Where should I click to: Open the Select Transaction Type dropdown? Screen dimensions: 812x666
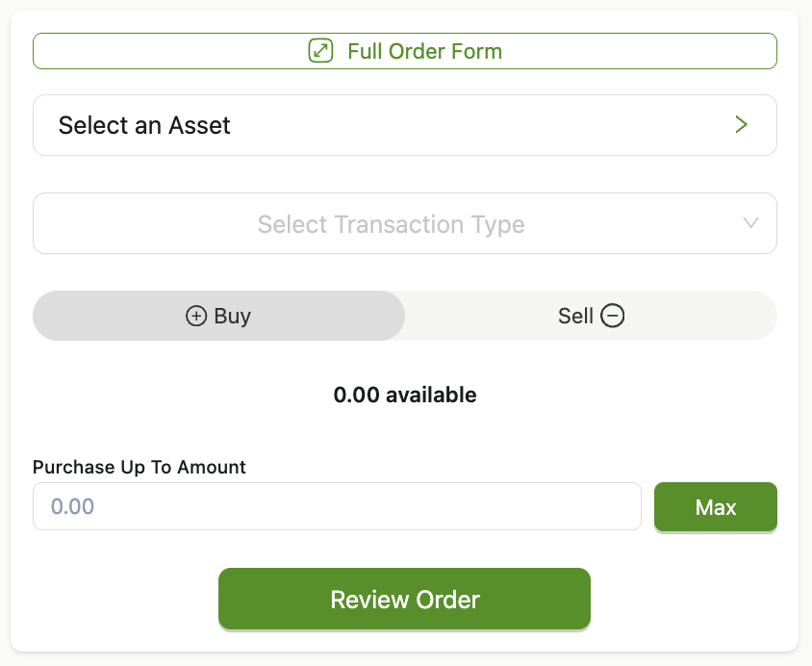point(405,223)
